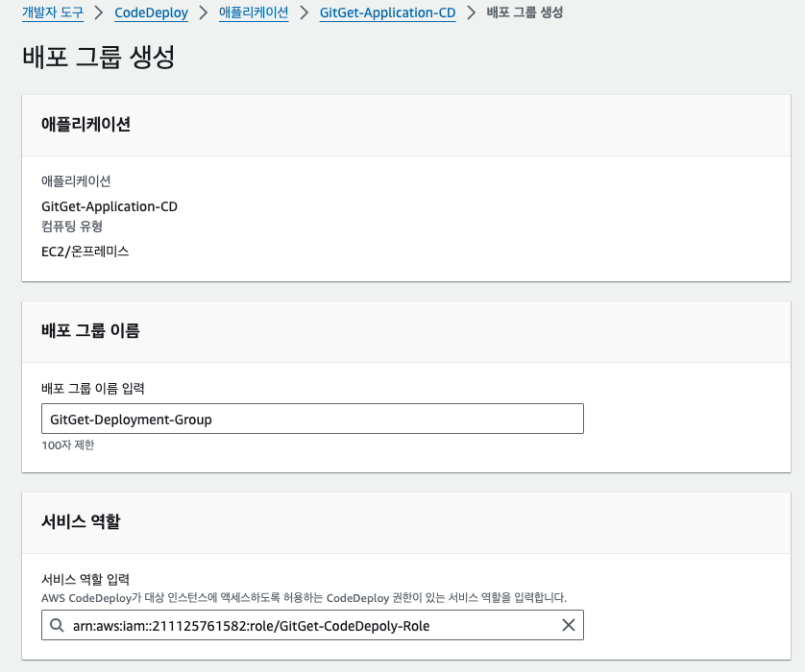Click the 배포 그룹 이름 입력 field
Screen dimensions: 805x672
[x=312, y=419]
